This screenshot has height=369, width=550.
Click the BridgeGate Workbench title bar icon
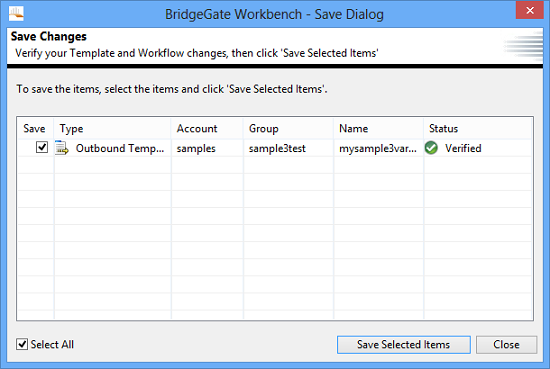tap(16, 14)
